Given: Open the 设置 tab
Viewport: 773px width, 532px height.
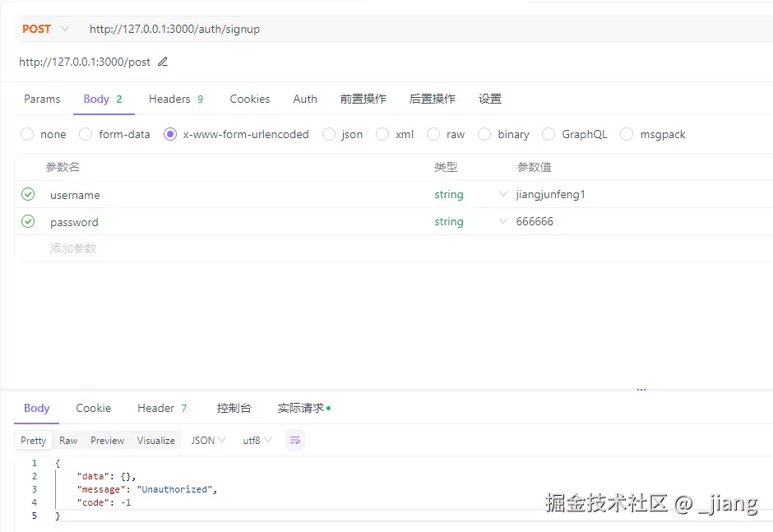Looking at the screenshot, I should point(490,99).
